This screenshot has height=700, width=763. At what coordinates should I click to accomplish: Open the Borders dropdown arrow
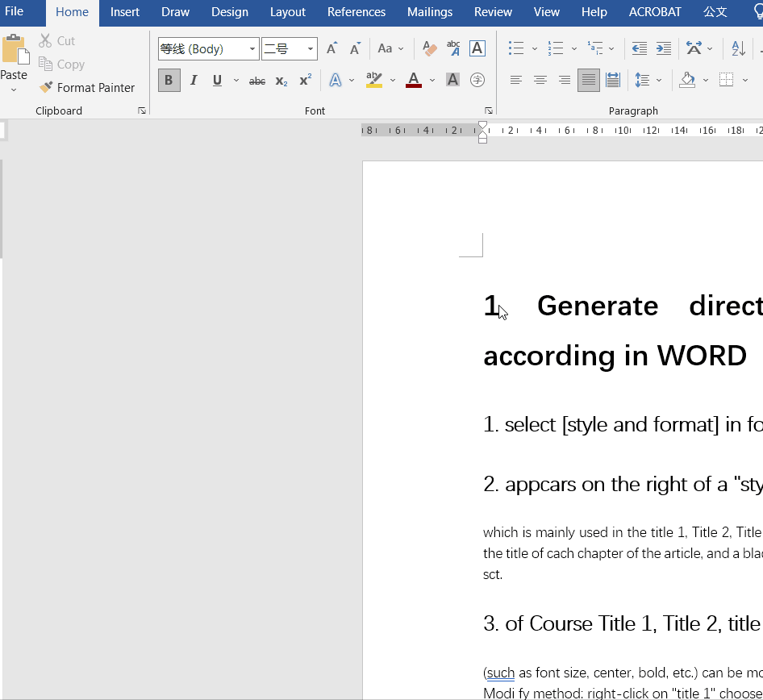pos(745,81)
